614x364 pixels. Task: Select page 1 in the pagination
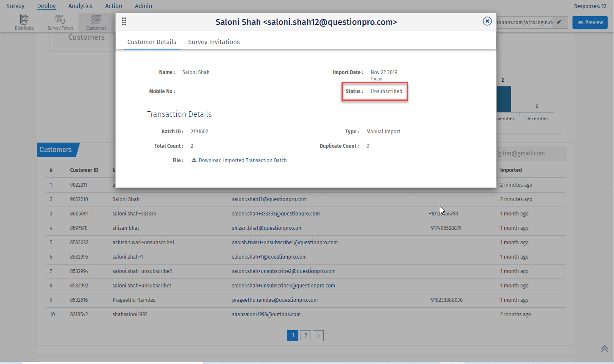[293, 336]
